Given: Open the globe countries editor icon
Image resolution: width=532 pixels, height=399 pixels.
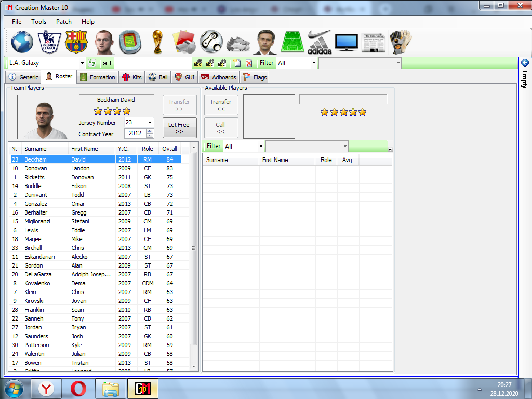Looking at the screenshot, I should 22,42.
